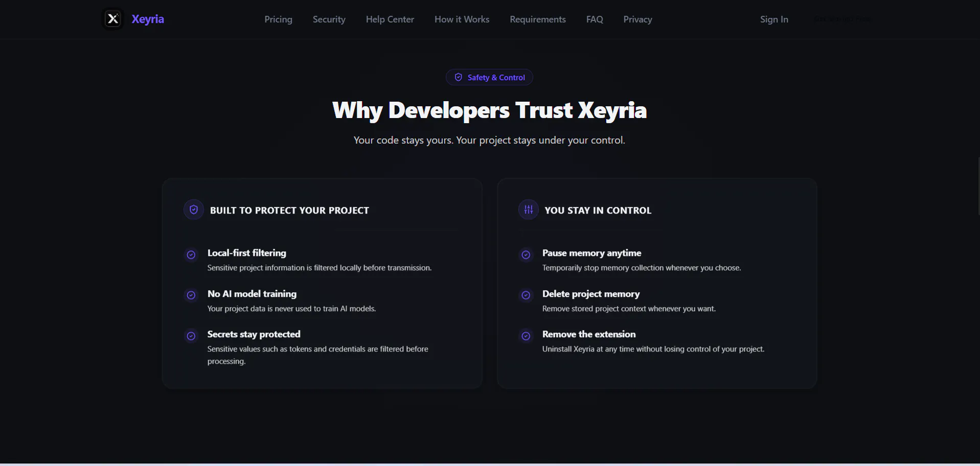Go to the Security page

pos(329,19)
